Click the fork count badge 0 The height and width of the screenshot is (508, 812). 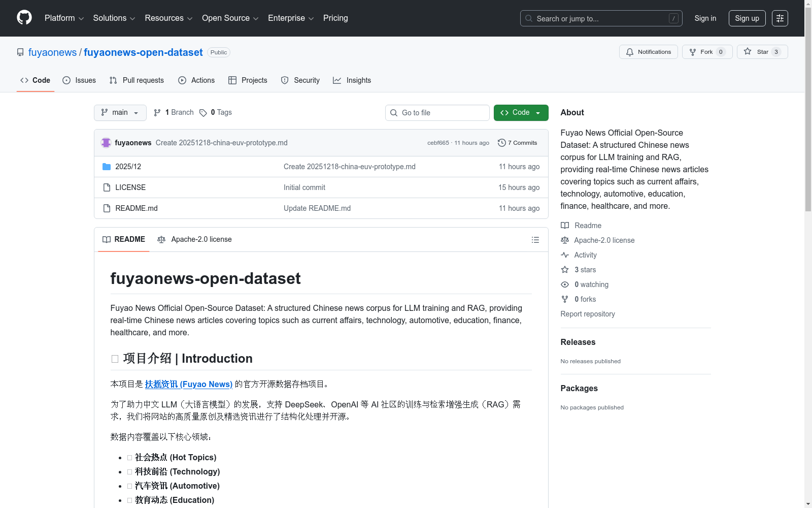coord(721,52)
